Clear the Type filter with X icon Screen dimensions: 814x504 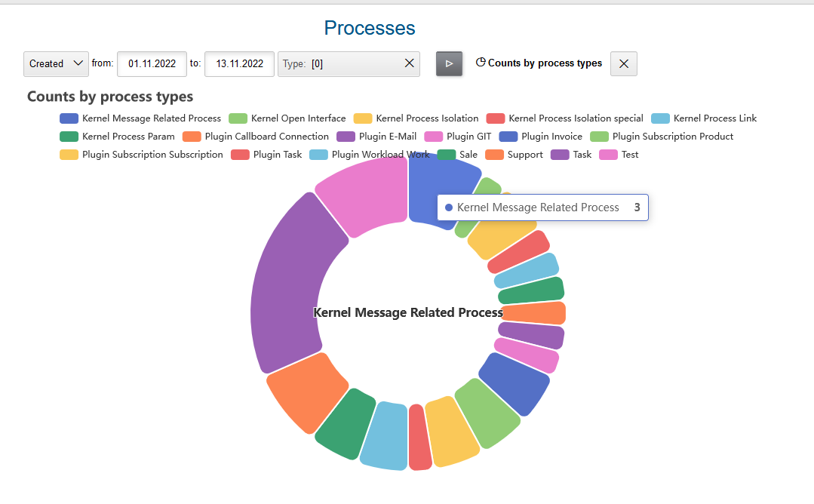tap(409, 64)
